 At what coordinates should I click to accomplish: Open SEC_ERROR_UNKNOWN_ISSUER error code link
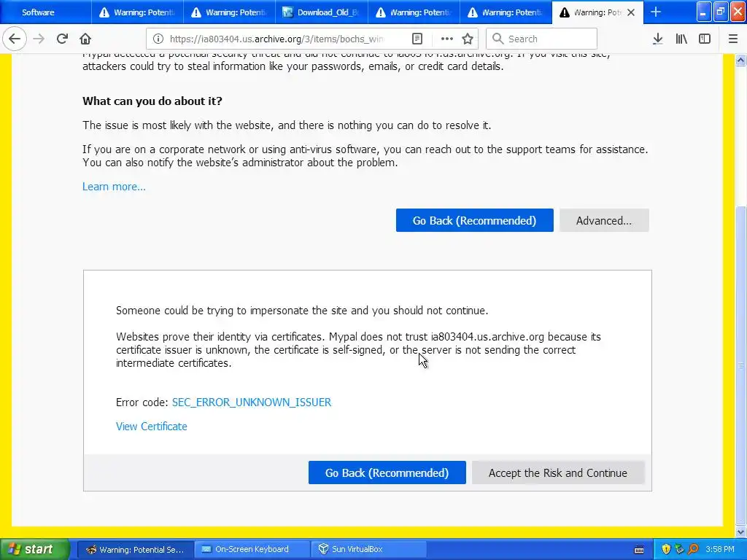(252, 402)
